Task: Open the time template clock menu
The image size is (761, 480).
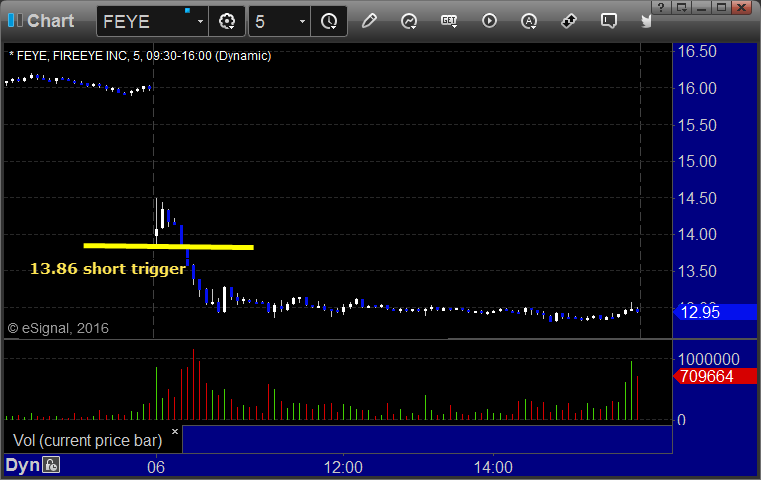Action: 329,21
